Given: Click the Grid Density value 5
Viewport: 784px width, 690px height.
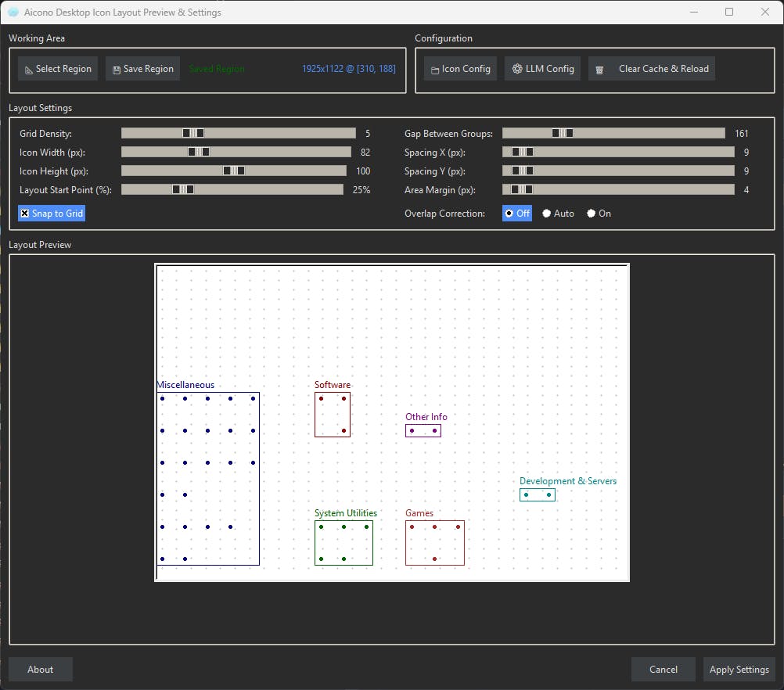Looking at the screenshot, I should 368,134.
